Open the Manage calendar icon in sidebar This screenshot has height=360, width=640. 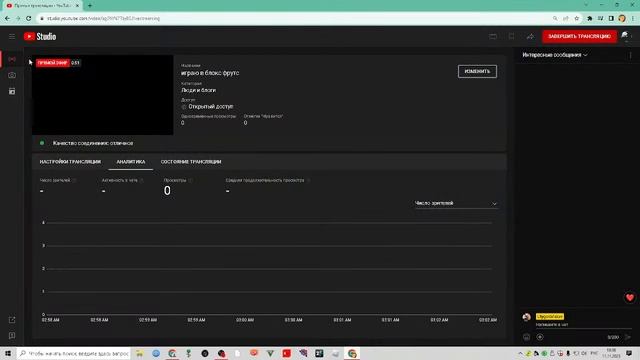point(12,91)
